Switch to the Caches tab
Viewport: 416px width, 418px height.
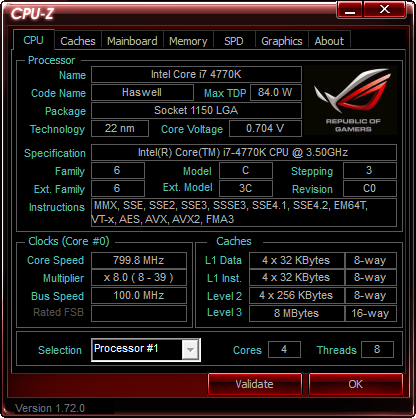pyautogui.click(x=78, y=41)
